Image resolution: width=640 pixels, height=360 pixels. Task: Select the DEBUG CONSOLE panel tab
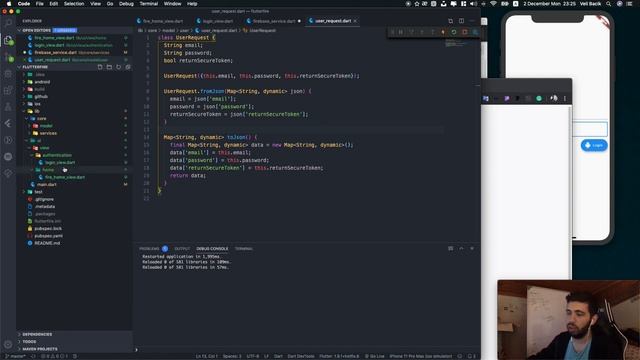click(x=212, y=249)
